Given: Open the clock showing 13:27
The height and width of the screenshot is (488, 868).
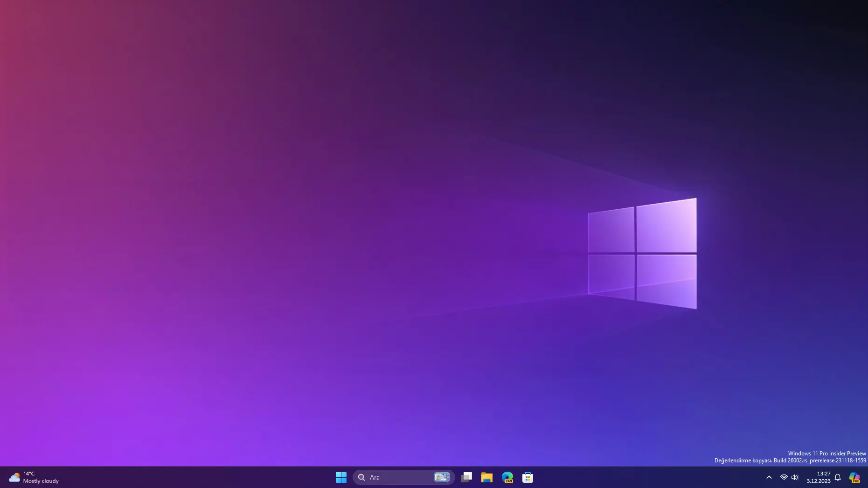Looking at the screenshot, I should 824,474.
